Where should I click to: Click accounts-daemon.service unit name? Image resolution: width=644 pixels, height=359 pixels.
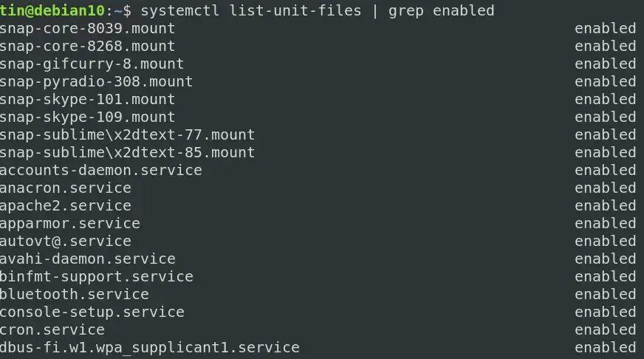coord(100,171)
